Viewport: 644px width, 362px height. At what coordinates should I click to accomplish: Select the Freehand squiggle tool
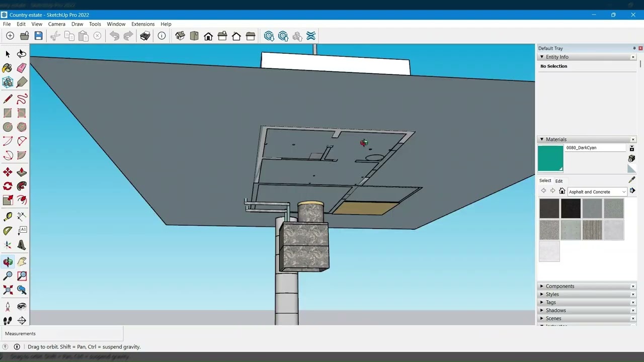click(22, 99)
